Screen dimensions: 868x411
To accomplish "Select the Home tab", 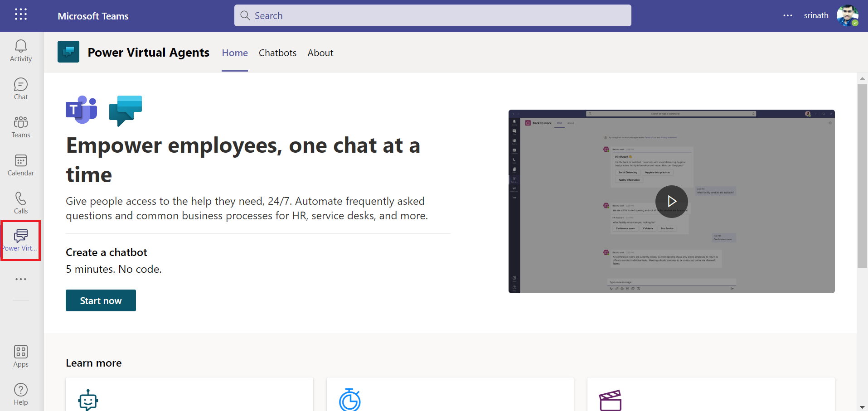I will click(235, 53).
